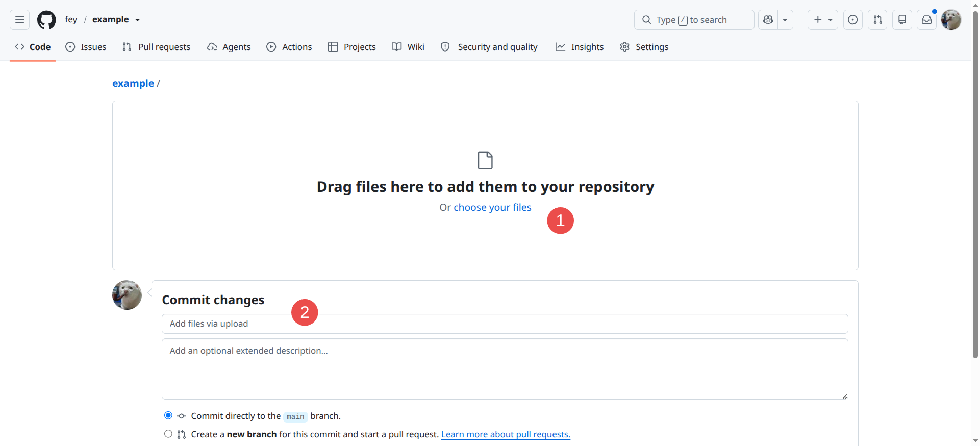The height and width of the screenshot is (446, 980).
Task: Focus the optional extended description box
Action: 505,369
